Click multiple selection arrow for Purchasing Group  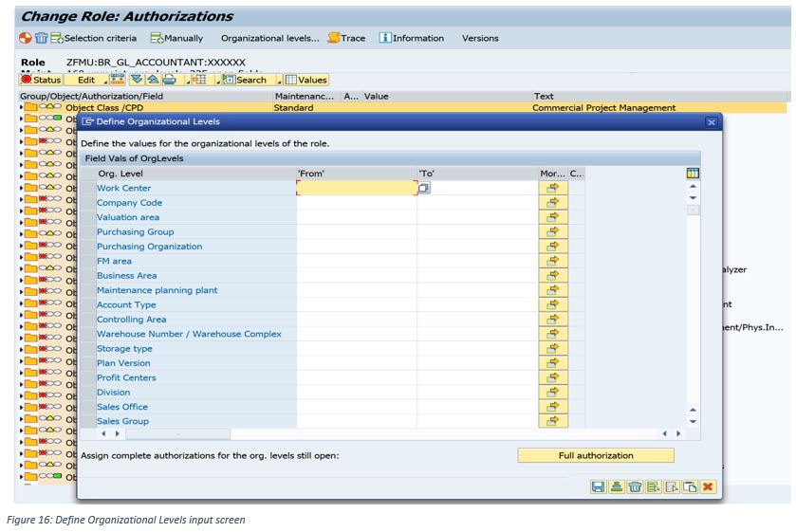pyautogui.click(x=553, y=231)
